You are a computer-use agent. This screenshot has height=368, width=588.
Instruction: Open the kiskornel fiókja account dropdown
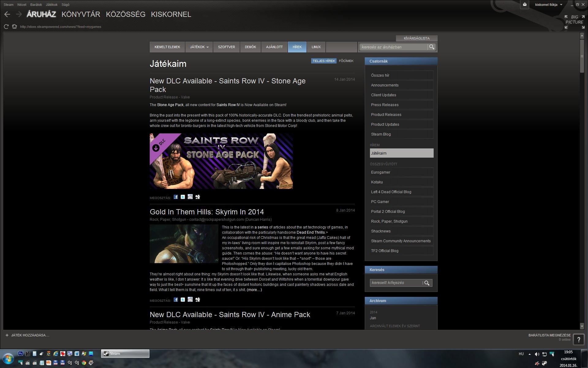[x=548, y=5]
